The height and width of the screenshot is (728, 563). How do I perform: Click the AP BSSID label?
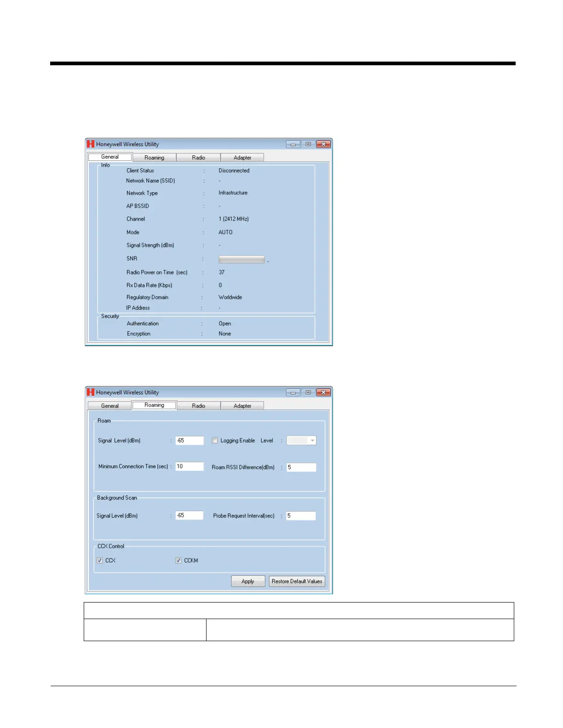pos(138,206)
